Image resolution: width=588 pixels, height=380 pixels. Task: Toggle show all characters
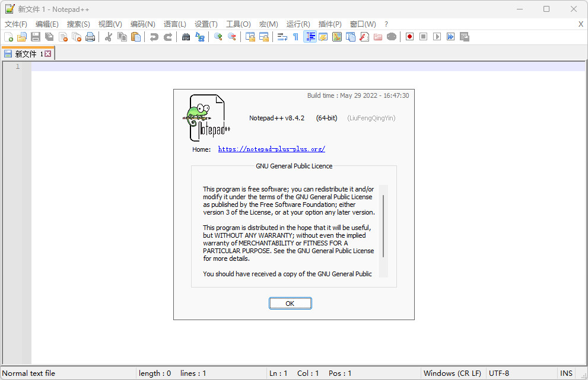pos(295,36)
